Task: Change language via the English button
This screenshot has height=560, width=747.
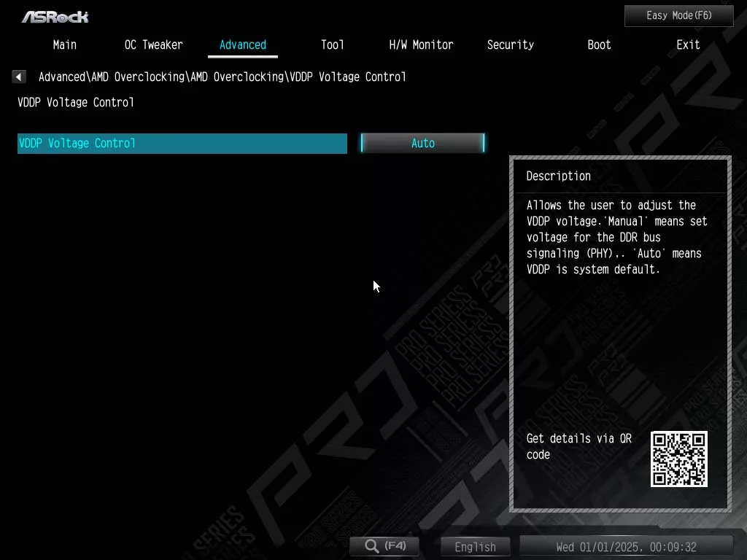Action: [x=475, y=547]
